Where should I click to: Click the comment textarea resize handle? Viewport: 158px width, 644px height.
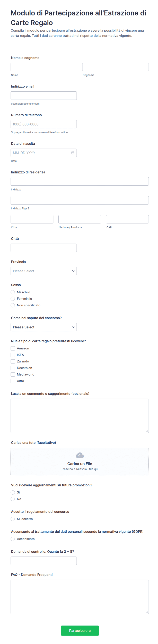[147, 431]
